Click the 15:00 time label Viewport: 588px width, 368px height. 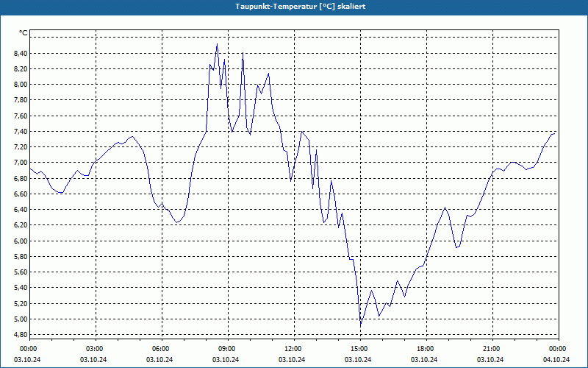(x=360, y=349)
